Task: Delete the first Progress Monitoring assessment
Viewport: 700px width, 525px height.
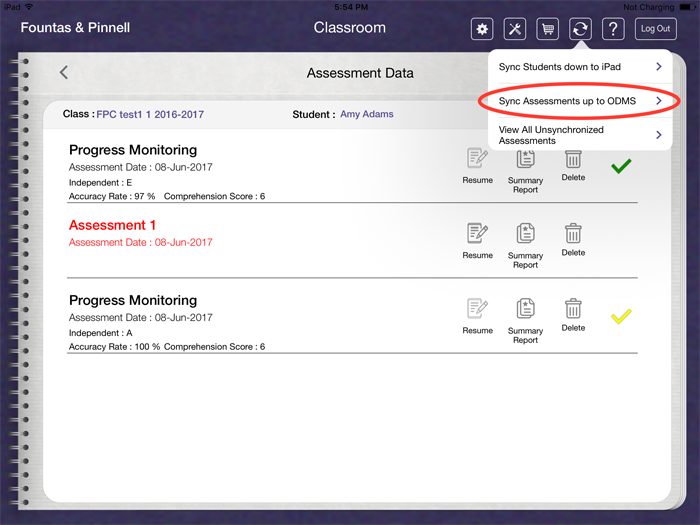Action: tap(573, 165)
